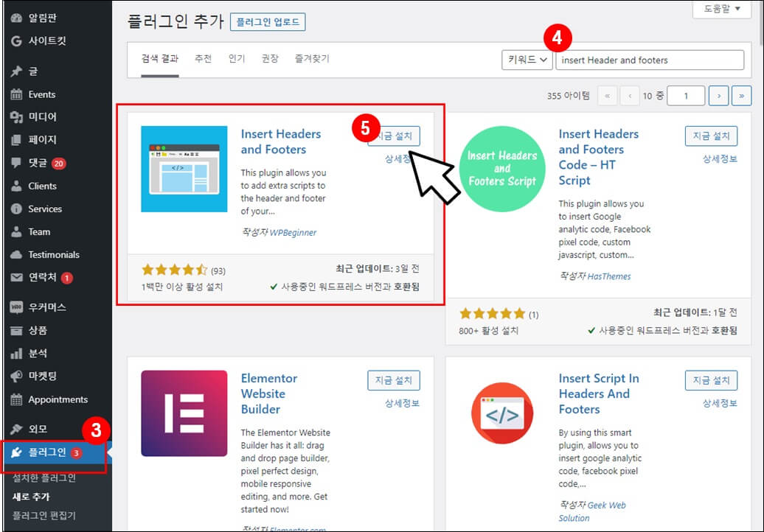Click the current page number field
Screen dimensions: 764x532
tap(686, 96)
